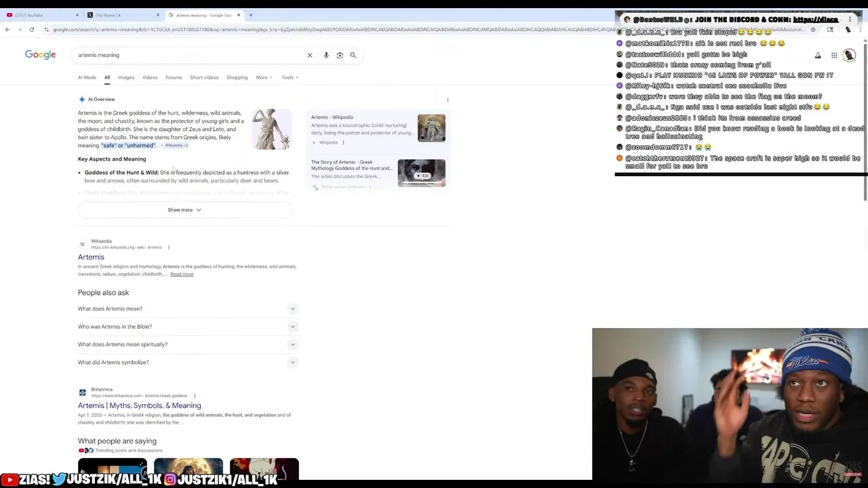868x488 pixels.
Task: Open the Forums results tab
Action: pos(174,77)
